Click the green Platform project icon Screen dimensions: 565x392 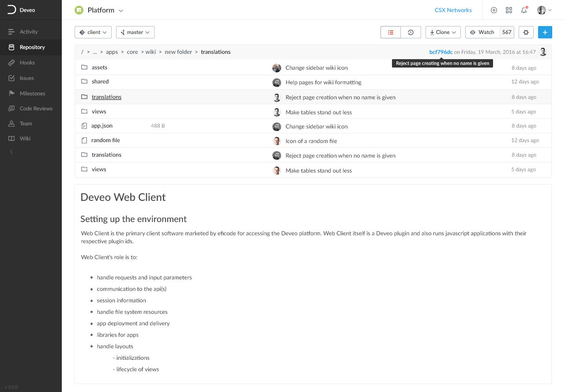[79, 10]
